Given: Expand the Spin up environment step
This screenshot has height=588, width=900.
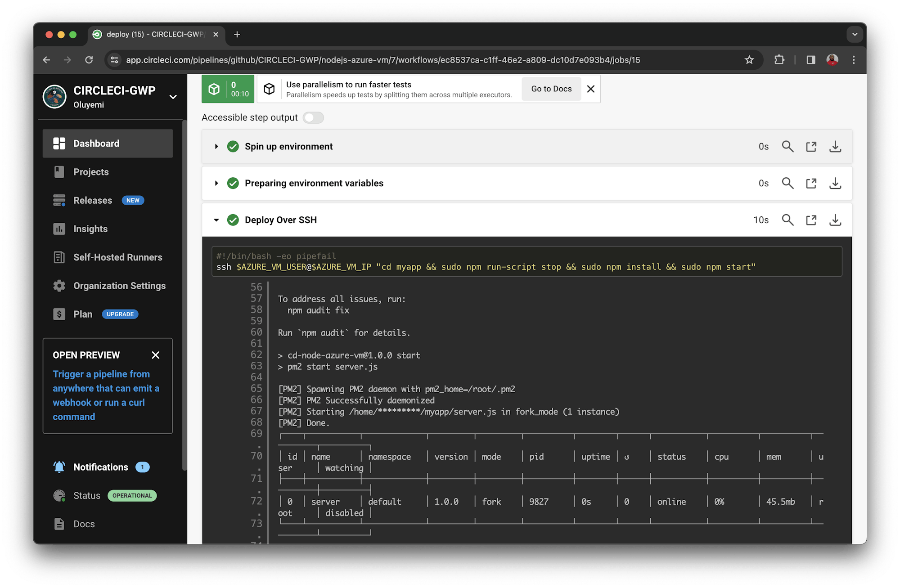Looking at the screenshot, I should pos(216,146).
